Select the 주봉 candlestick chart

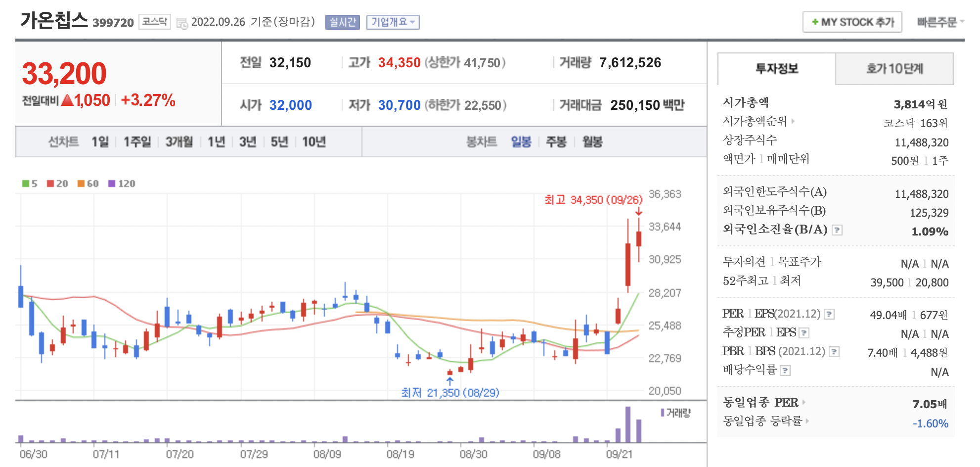(x=556, y=142)
